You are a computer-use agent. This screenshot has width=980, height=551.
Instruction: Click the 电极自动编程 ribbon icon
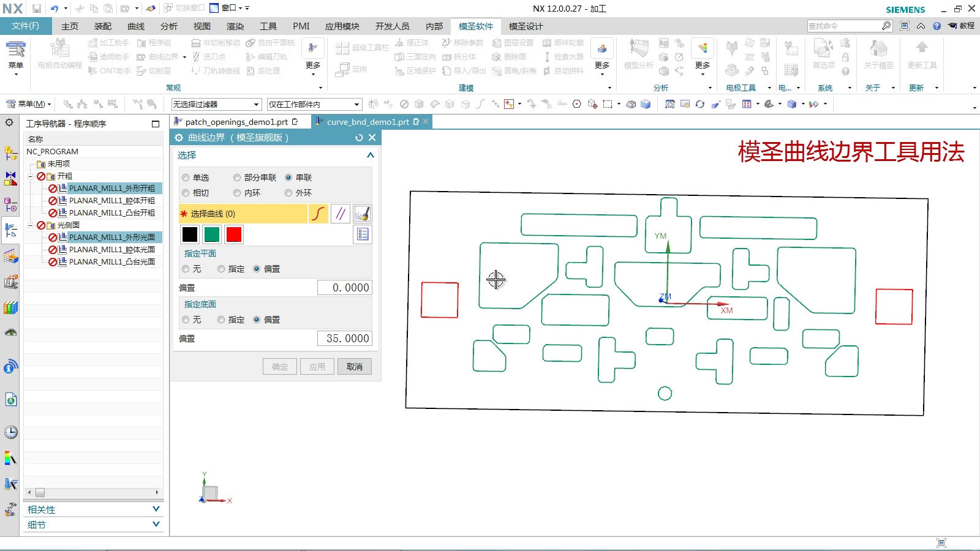(x=59, y=54)
